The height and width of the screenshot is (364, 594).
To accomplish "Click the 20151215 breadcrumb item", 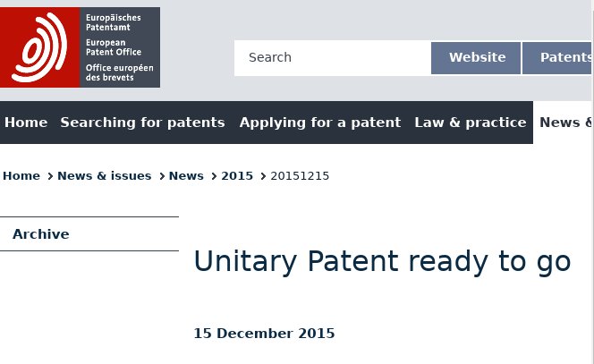I will click(x=300, y=176).
